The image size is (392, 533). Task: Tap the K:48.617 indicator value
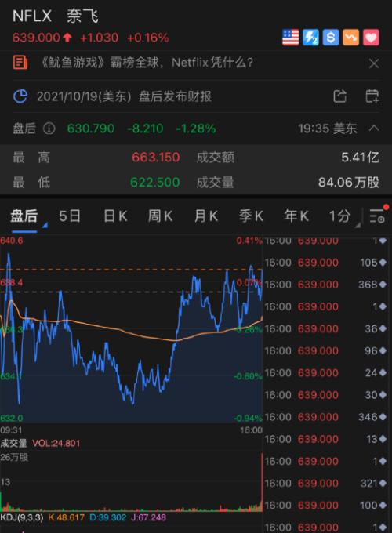[x=67, y=517]
